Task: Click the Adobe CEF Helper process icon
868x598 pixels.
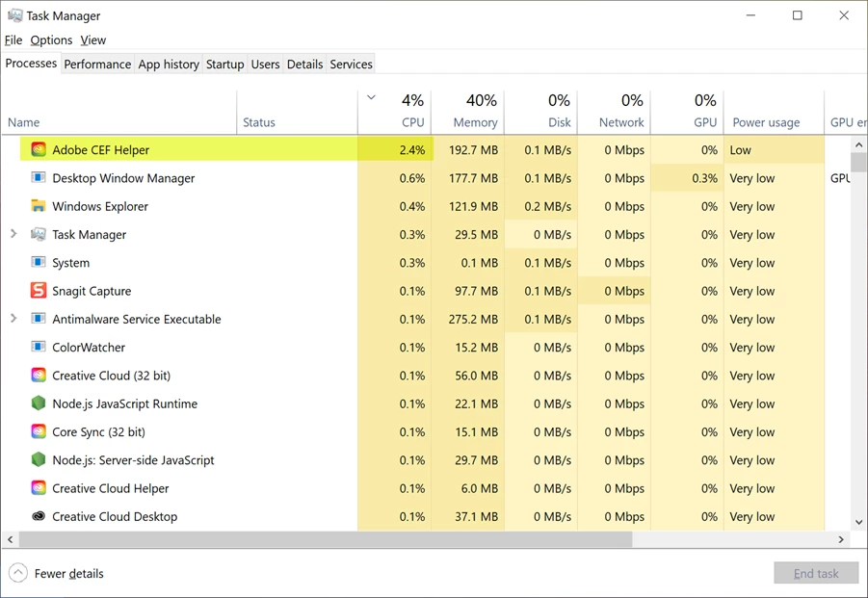Action: (x=39, y=149)
